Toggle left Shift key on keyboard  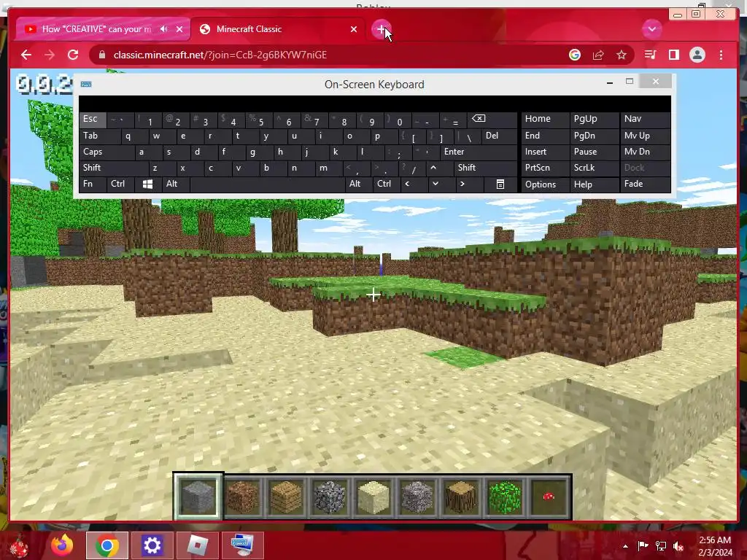pos(114,168)
